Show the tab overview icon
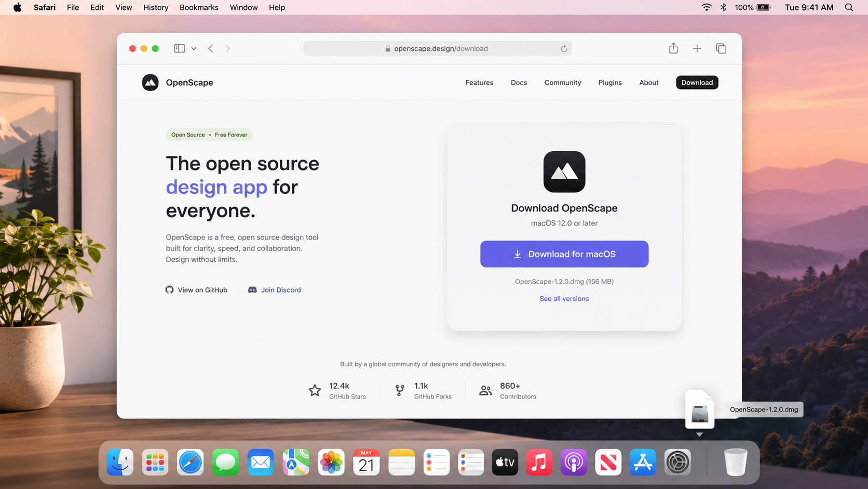Viewport: 868px width, 489px height. coord(721,48)
